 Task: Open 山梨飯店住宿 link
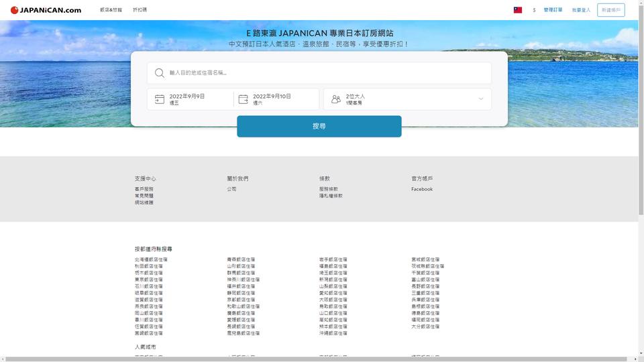pos(333,286)
